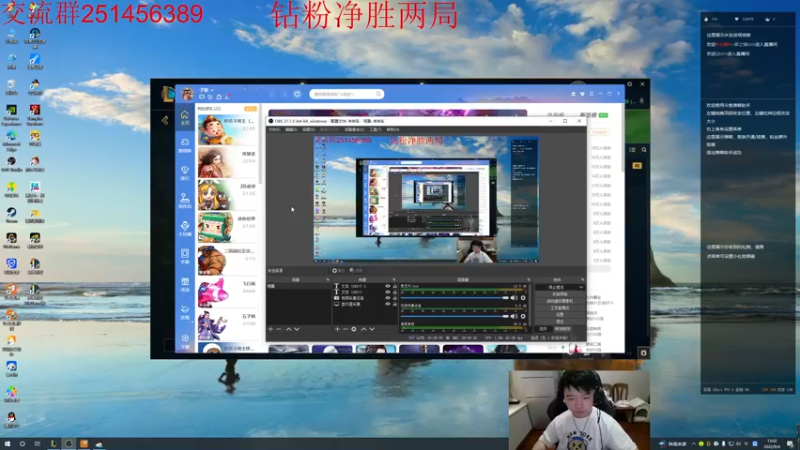Click the refresh icon in platform top bar
The image size is (800, 450).
click(297, 94)
